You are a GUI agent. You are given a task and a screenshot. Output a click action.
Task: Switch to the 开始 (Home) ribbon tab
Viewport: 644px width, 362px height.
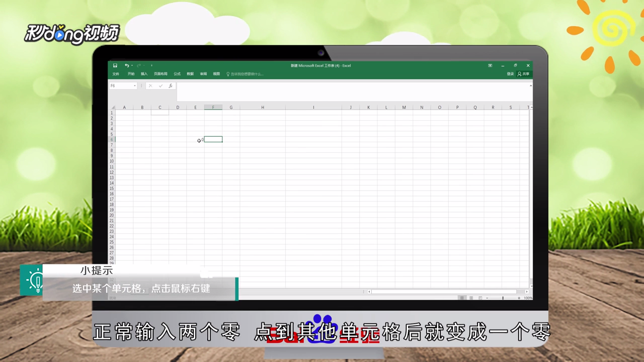click(131, 74)
